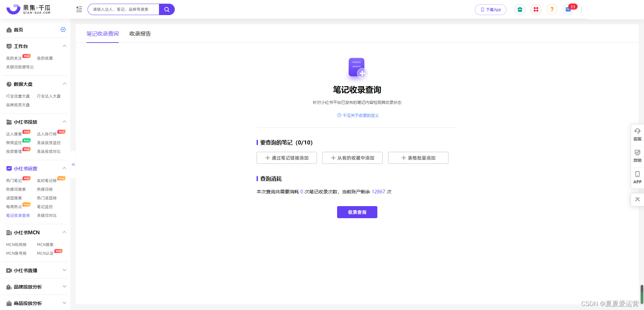Open the 千瓜关于收录的定义 link

(x=358, y=116)
